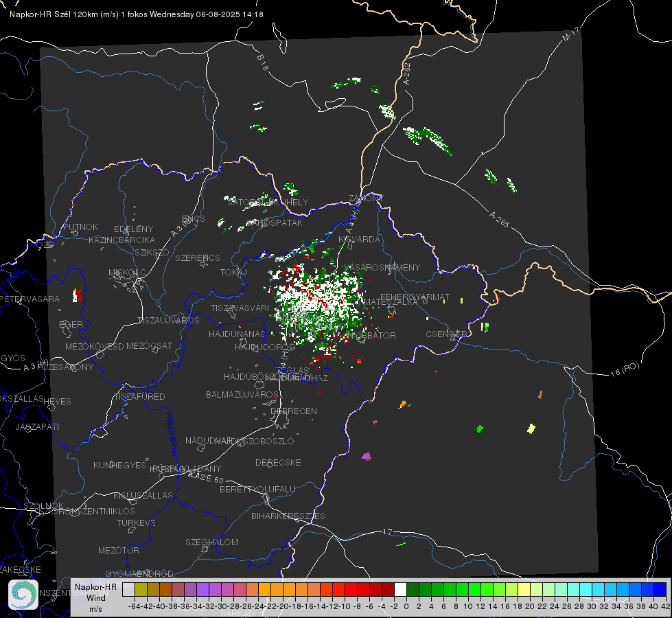Click the A-262 road label
This screenshot has height=618, width=672.
coord(407,73)
